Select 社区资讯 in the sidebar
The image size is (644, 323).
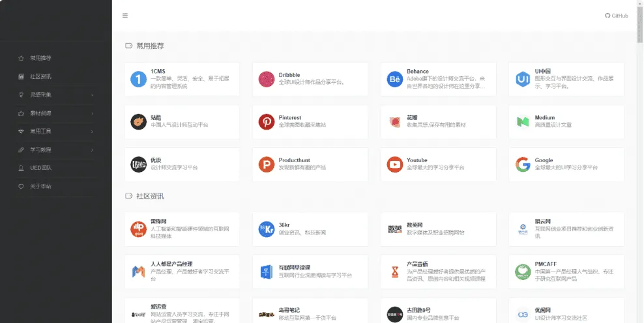point(40,77)
